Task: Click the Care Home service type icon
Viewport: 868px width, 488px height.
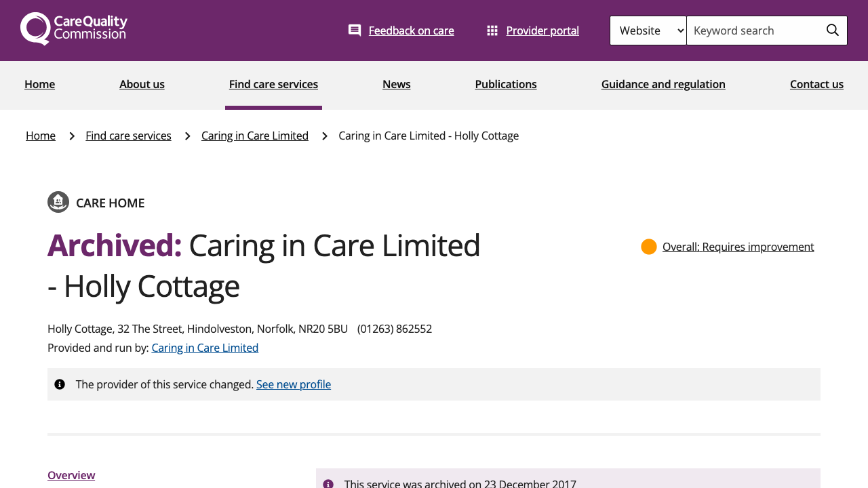Action: (x=58, y=202)
